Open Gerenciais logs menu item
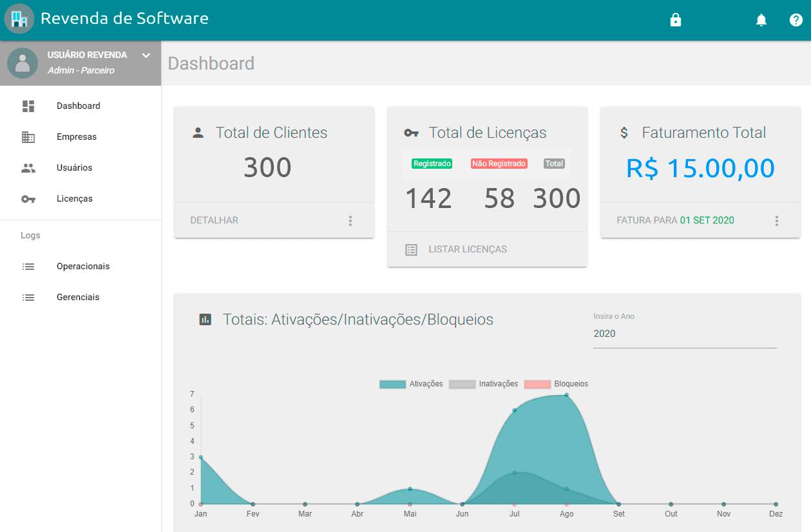The width and height of the screenshot is (811, 532). (x=81, y=298)
